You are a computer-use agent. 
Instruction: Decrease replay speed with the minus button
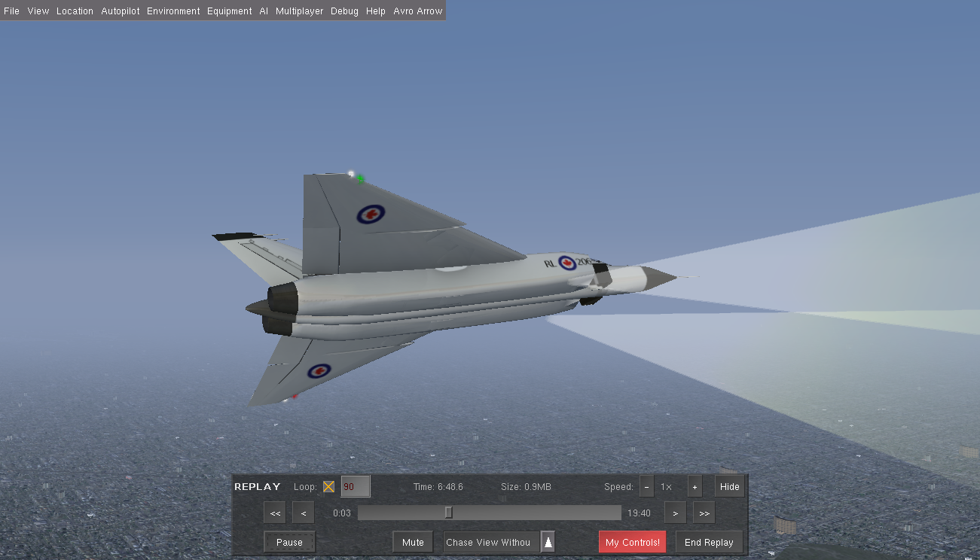[x=647, y=486]
